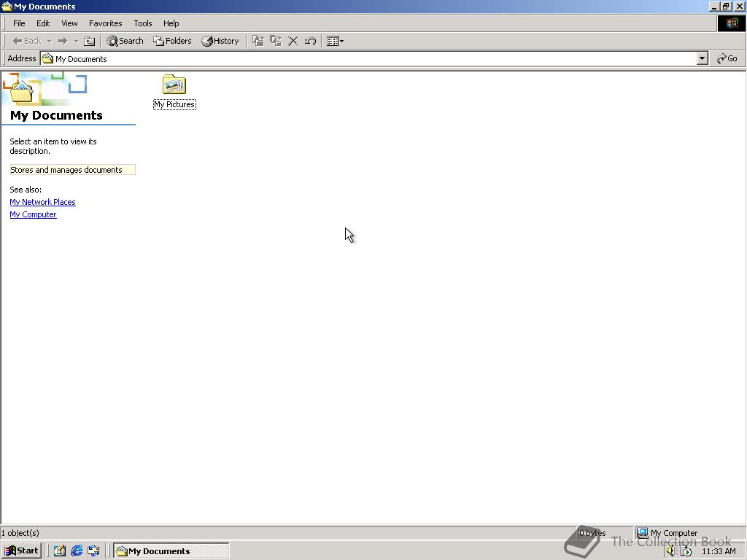Click the "1 object(s)" status bar text
The image size is (747, 560).
(20, 533)
